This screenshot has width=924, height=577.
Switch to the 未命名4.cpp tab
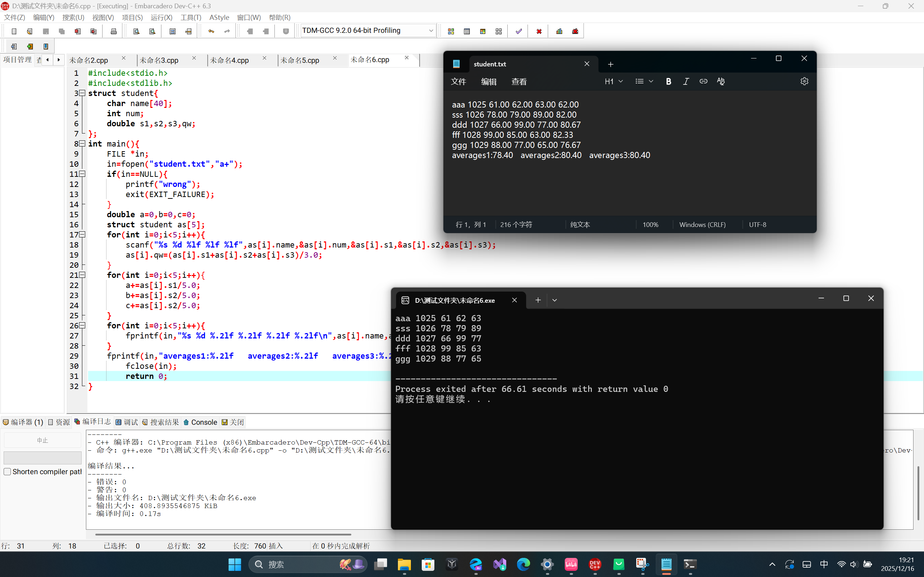pos(230,60)
